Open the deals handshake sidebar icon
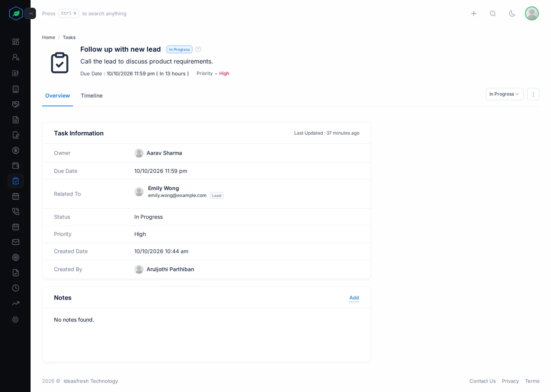This screenshot has width=551, height=392. pyautogui.click(x=16, y=104)
